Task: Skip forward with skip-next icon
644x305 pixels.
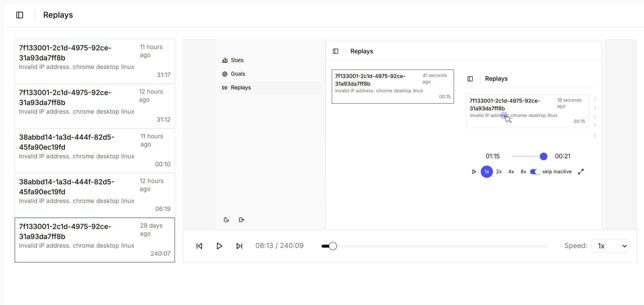Action: [239, 246]
